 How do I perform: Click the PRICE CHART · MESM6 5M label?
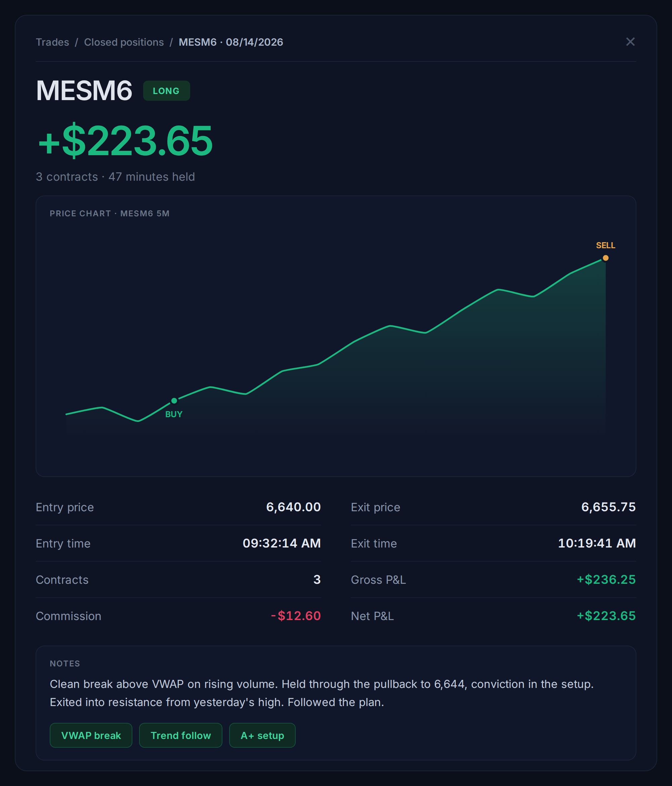[x=110, y=214]
